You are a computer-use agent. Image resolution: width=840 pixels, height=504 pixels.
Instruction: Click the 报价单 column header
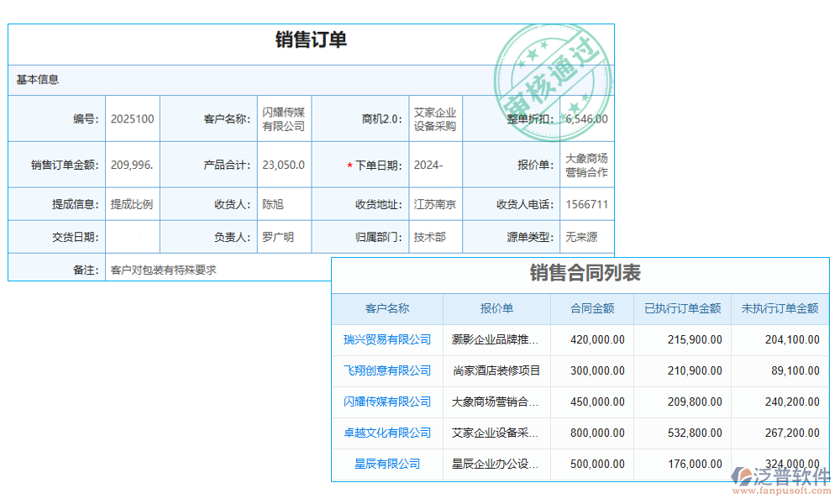496,308
